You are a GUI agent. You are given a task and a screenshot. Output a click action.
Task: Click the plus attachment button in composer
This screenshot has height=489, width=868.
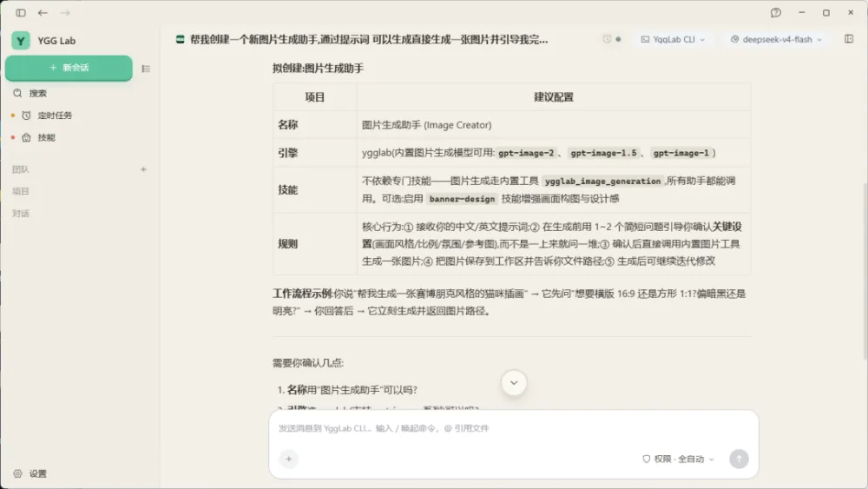click(x=288, y=459)
